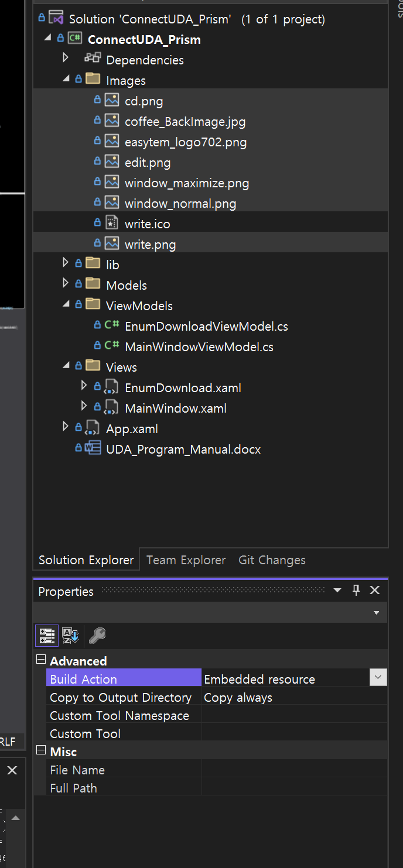Screen dimensions: 403x868
Task: Click the write.png image icon
Action: click(112, 243)
